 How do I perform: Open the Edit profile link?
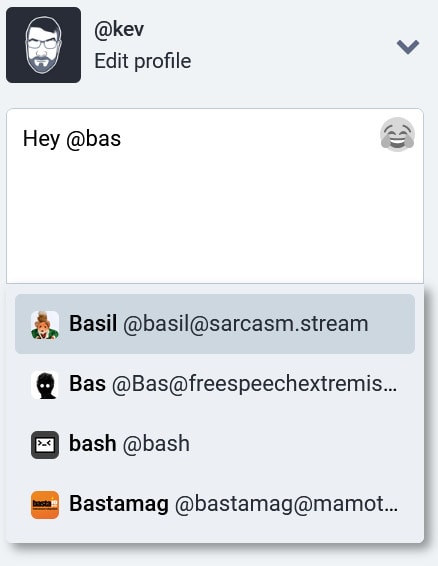143,61
